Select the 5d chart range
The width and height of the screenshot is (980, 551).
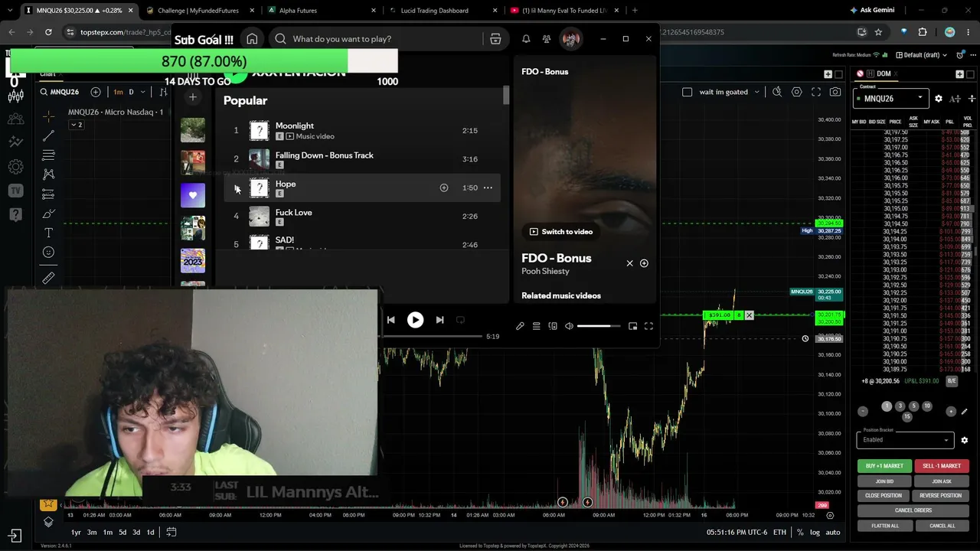[x=122, y=532]
